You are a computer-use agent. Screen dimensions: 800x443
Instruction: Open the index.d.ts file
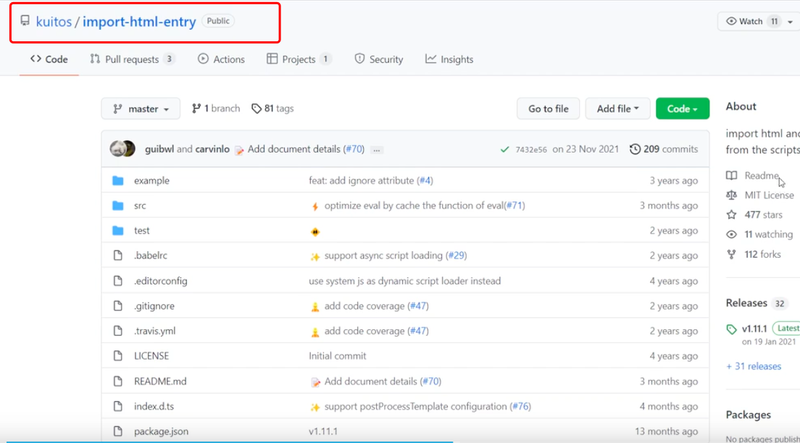click(x=154, y=407)
